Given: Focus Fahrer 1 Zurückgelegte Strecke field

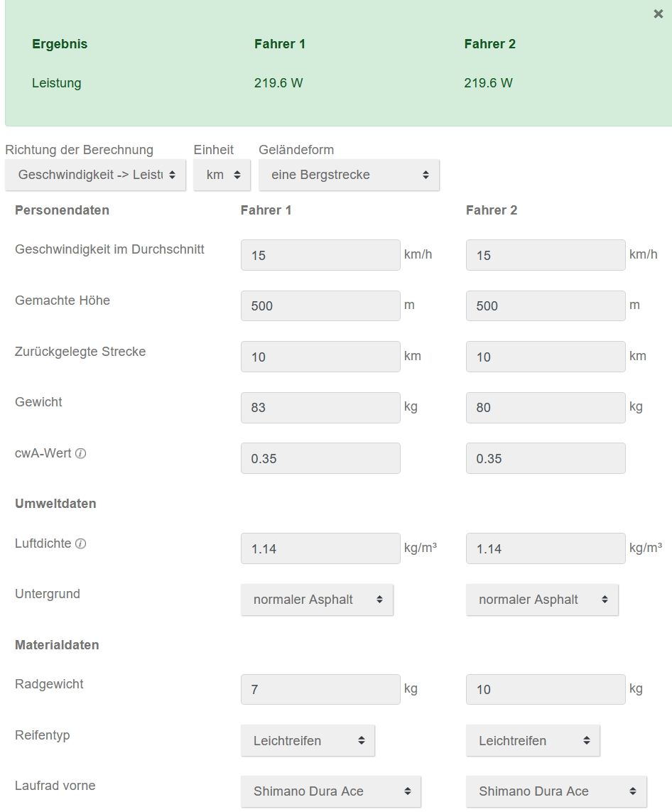Looking at the screenshot, I should point(320,357).
